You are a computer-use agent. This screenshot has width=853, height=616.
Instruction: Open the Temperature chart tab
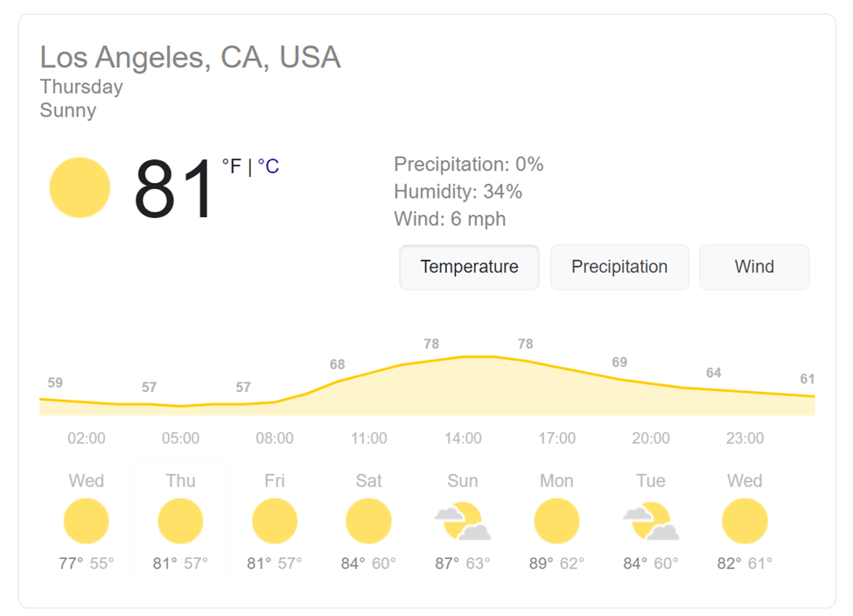470,267
